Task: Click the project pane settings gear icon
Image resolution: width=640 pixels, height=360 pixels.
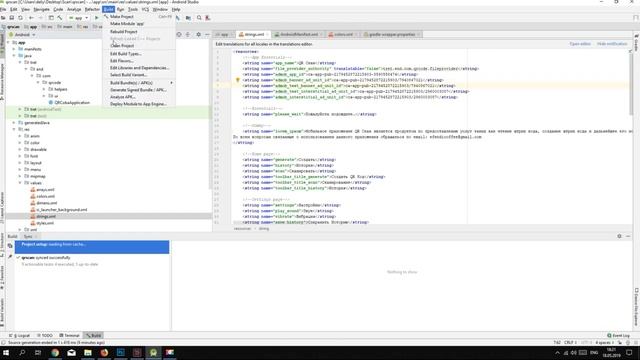Action: pyautogui.click(x=198, y=35)
